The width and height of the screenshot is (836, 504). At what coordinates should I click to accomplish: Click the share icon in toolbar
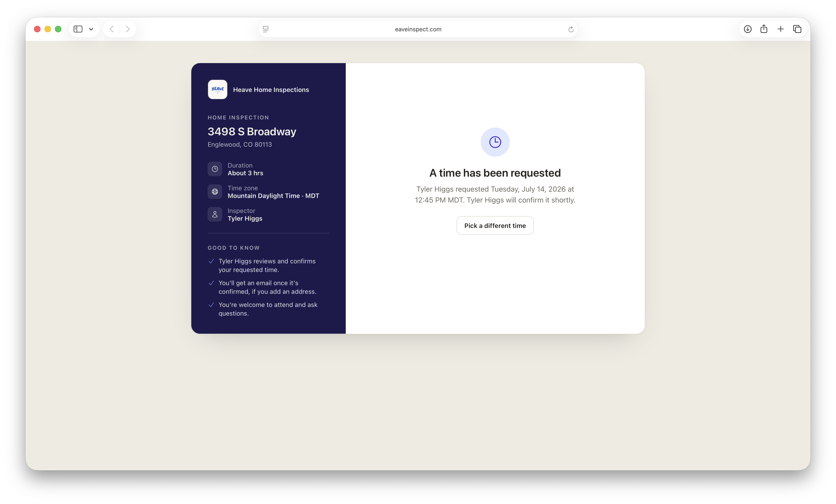click(764, 29)
